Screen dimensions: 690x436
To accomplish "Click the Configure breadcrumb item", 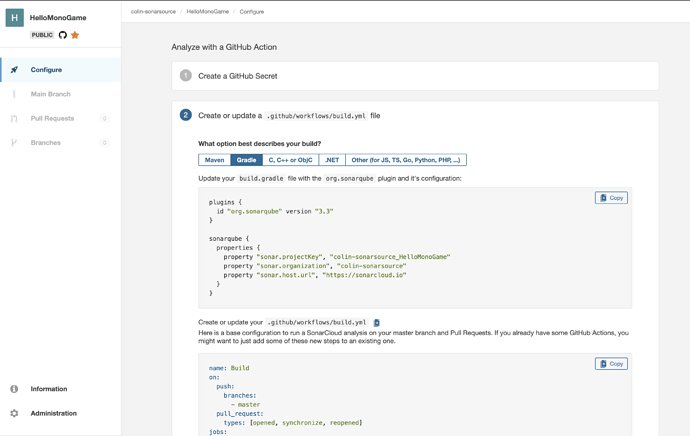I will click(x=252, y=11).
